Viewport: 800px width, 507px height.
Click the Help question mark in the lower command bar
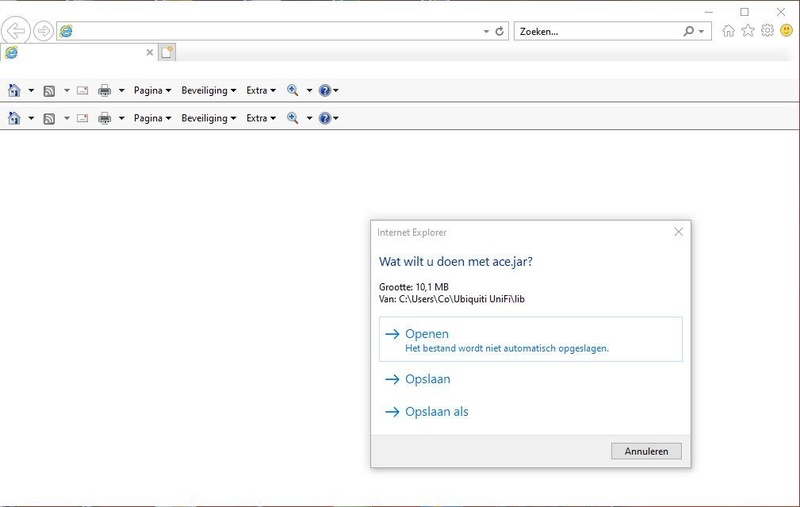tap(325, 118)
